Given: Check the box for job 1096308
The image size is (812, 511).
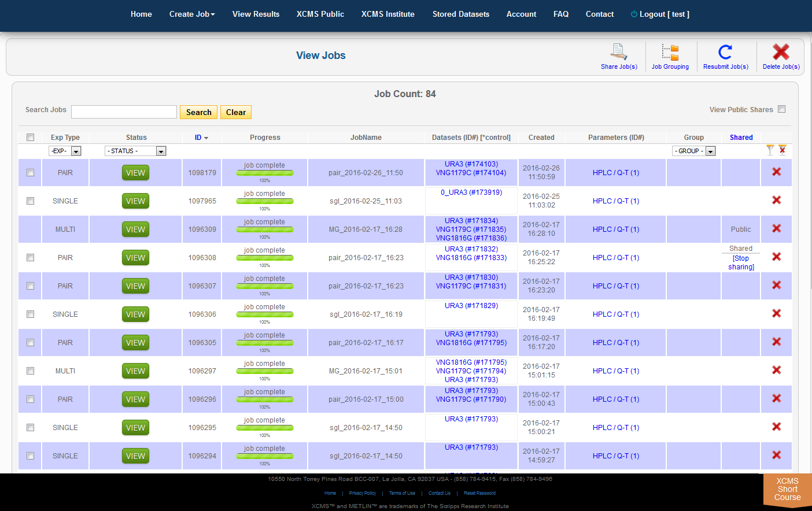Looking at the screenshot, I should pos(30,258).
